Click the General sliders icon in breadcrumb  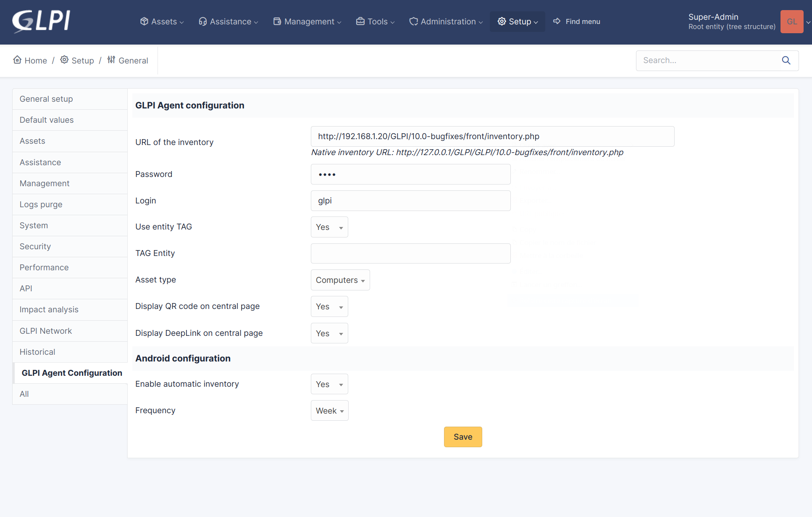click(111, 60)
